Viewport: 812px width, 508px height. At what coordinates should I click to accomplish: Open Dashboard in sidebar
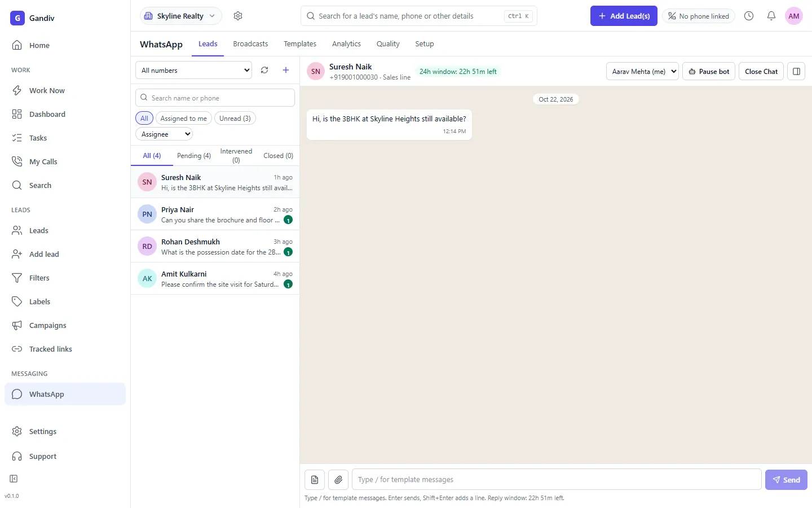click(x=65, y=114)
